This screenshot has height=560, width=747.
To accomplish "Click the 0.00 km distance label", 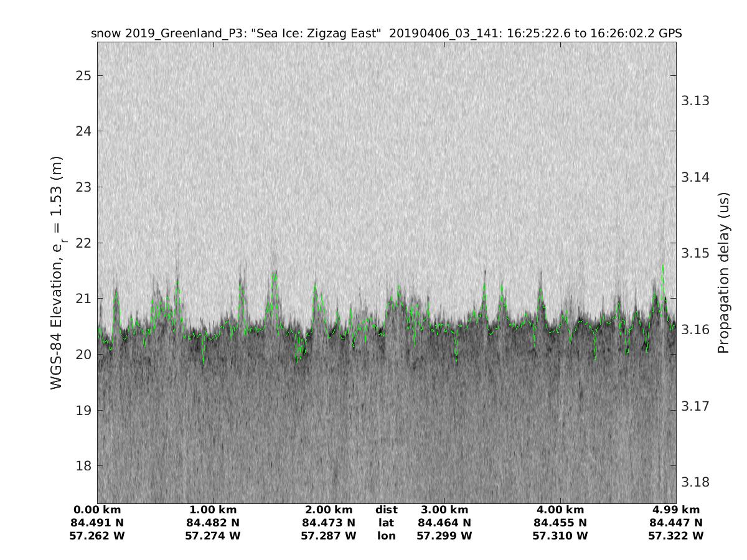I will 97,510.
